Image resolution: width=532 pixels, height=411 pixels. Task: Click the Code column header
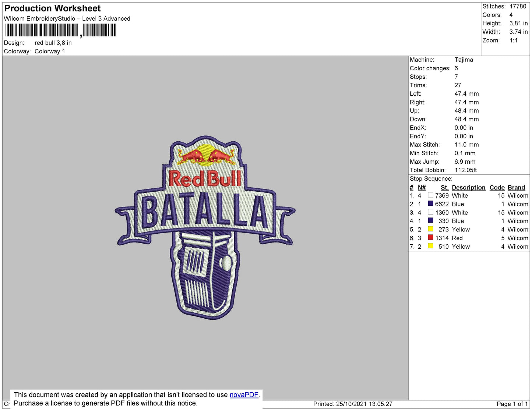click(497, 187)
